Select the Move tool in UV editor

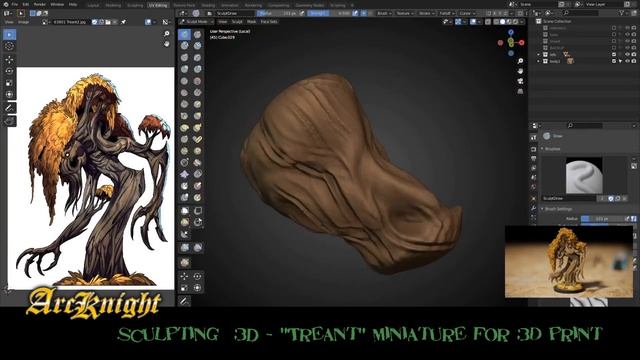(9, 60)
